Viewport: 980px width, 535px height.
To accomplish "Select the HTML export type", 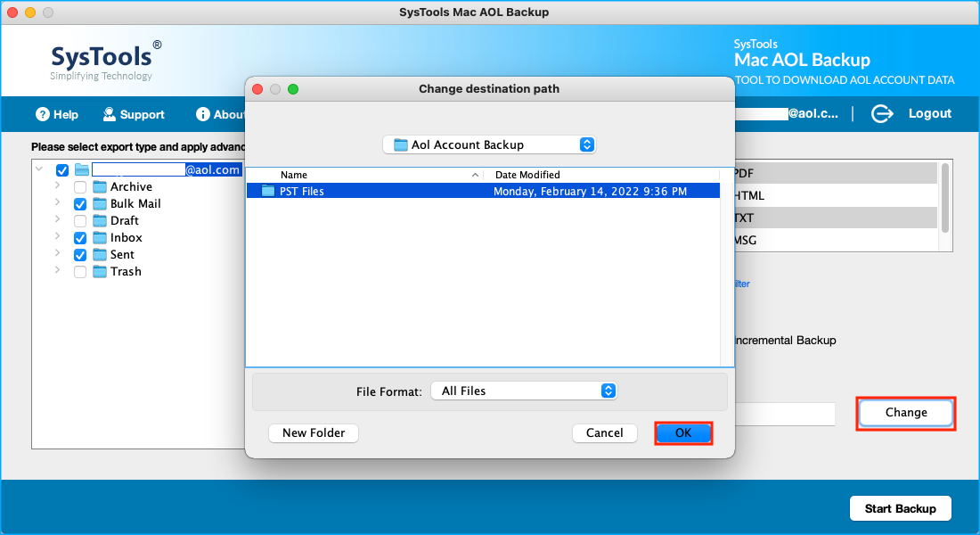I will 836,196.
